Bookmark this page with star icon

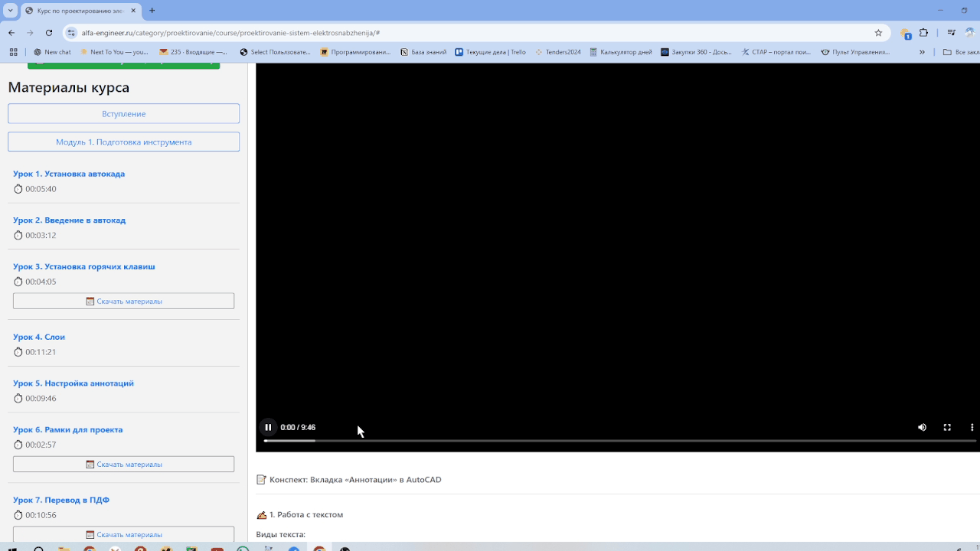click(x=878, y=33)
